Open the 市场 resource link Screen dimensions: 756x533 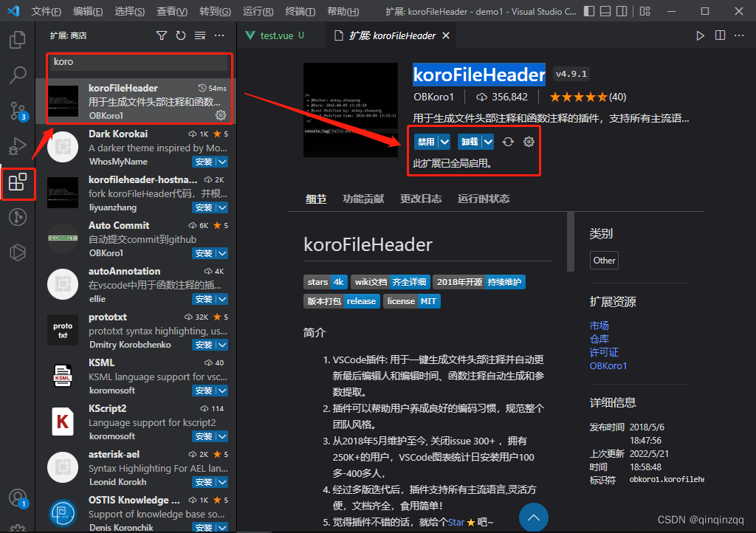(599, 326)
